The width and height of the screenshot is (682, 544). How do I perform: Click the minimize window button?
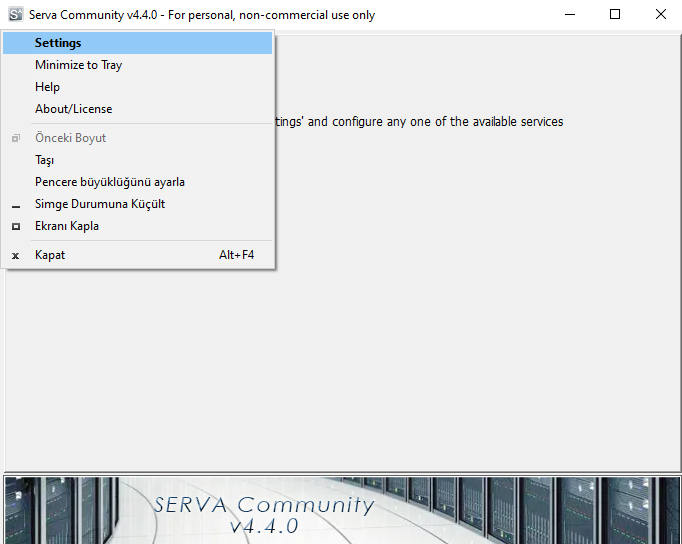(x=570, y=14)
